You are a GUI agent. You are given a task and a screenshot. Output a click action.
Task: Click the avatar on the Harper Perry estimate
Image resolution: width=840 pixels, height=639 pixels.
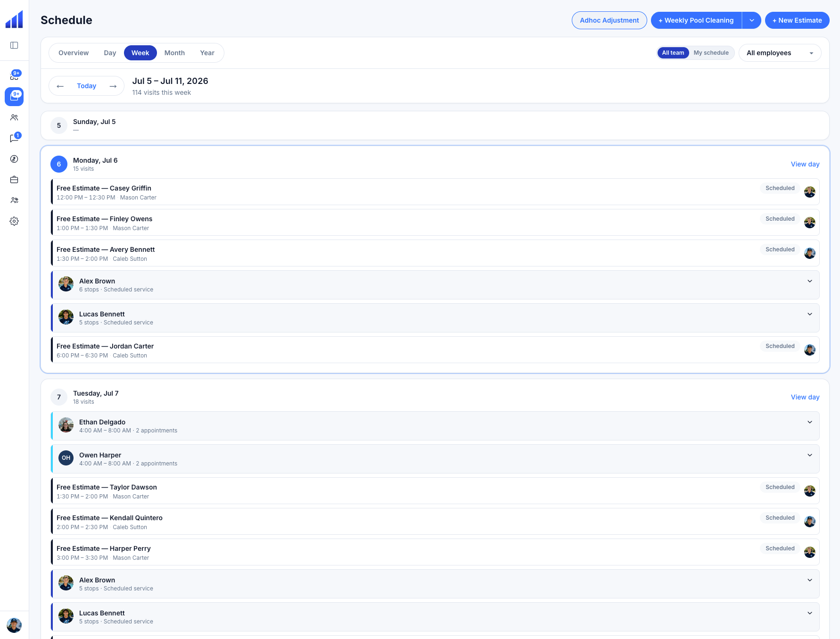click(810, 552)
